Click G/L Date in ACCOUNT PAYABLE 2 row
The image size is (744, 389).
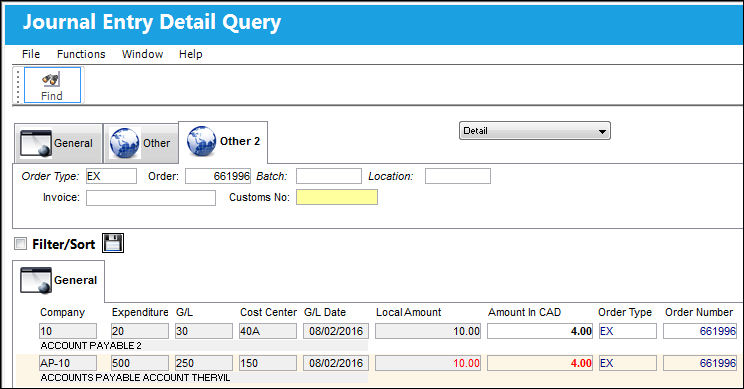click(336, 331)
